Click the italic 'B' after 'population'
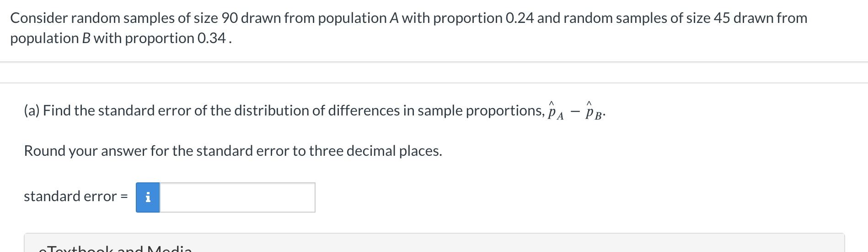The image size is (868, 252). pyautogui.click(x=86, y=38)
